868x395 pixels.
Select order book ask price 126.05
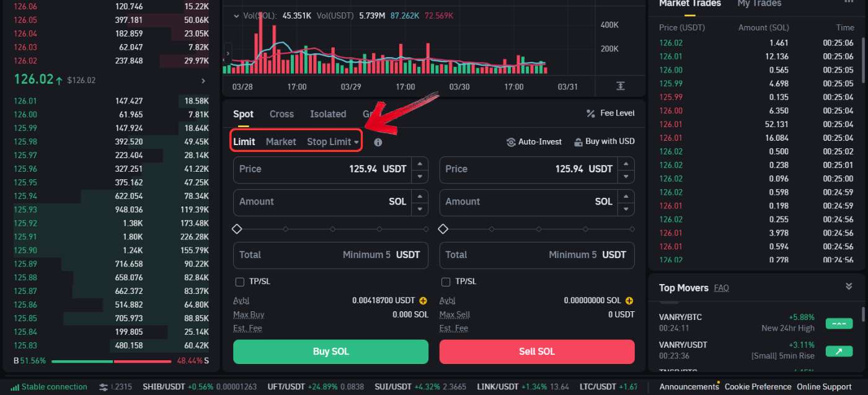pyautogui.click(x=25, y=20)
